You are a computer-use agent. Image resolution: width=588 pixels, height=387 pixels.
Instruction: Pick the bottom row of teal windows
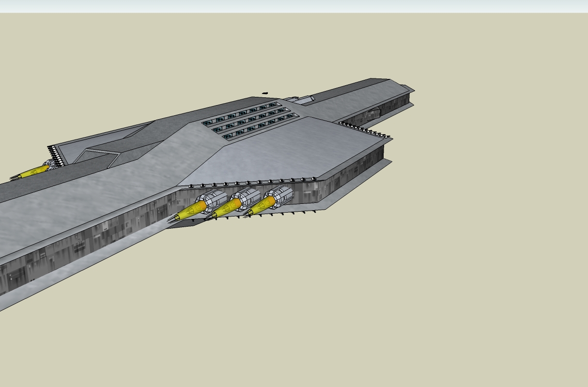(260, 127)
